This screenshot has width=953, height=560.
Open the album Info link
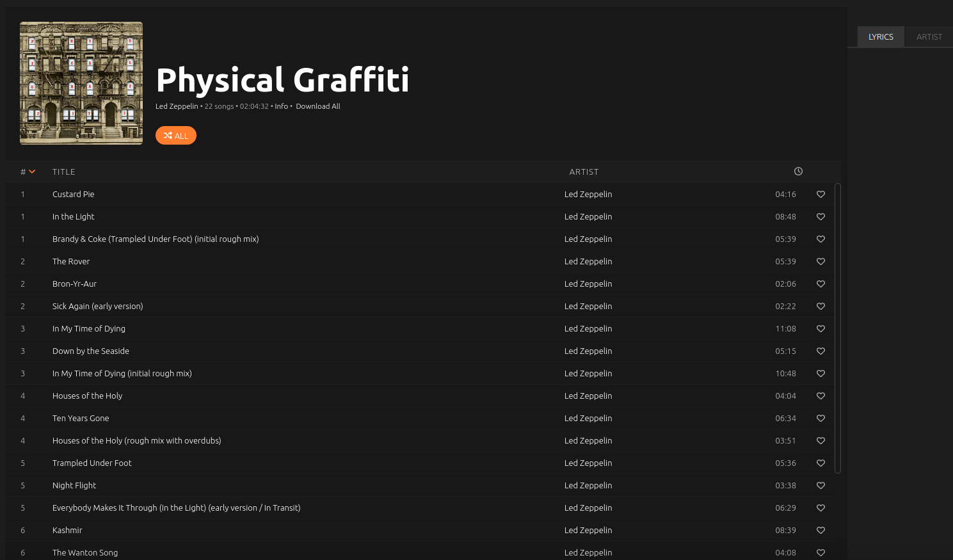[282, 106]
